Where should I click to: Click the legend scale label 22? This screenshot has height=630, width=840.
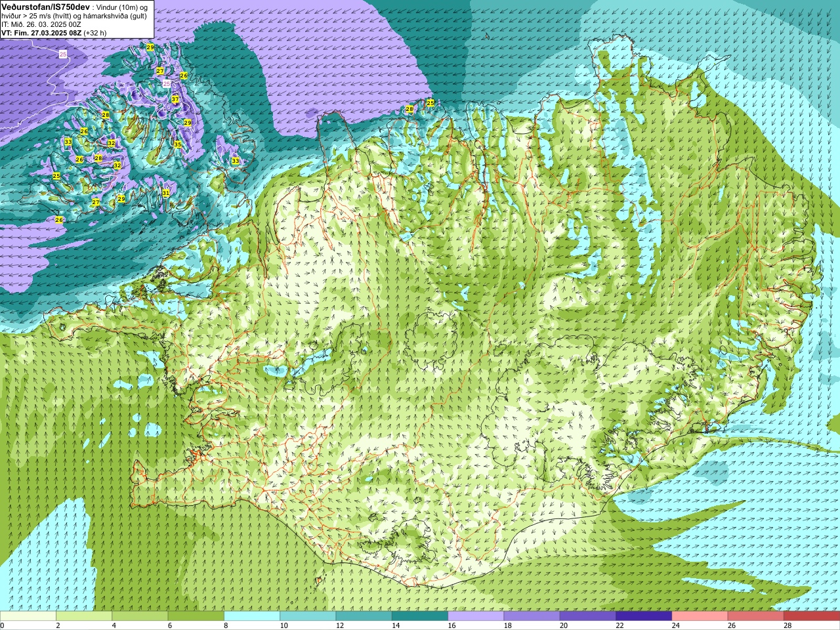tap(619, 625)
